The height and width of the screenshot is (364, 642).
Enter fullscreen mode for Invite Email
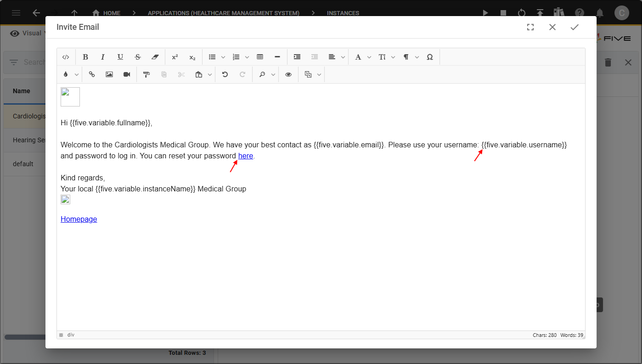(x=530, y=27)
